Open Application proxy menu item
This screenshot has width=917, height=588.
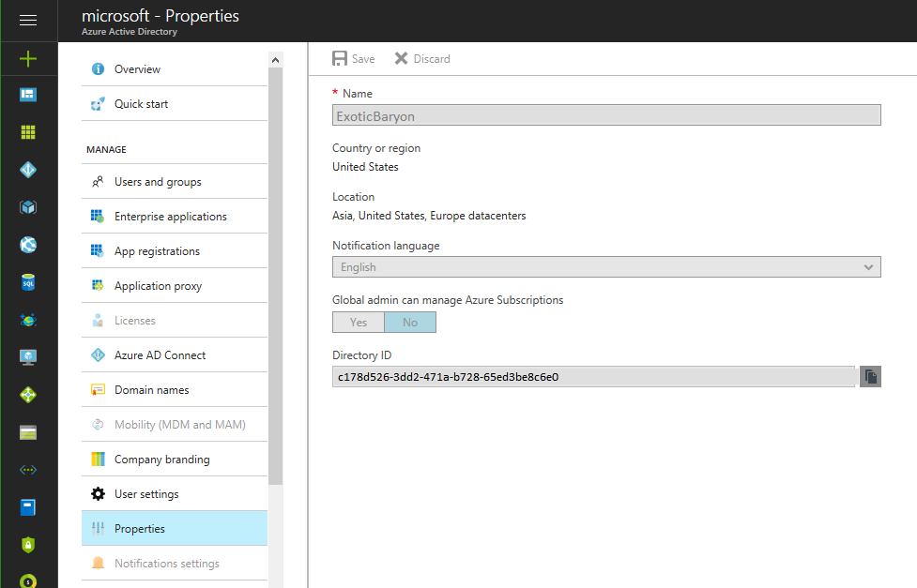click(x=175, y=286)
